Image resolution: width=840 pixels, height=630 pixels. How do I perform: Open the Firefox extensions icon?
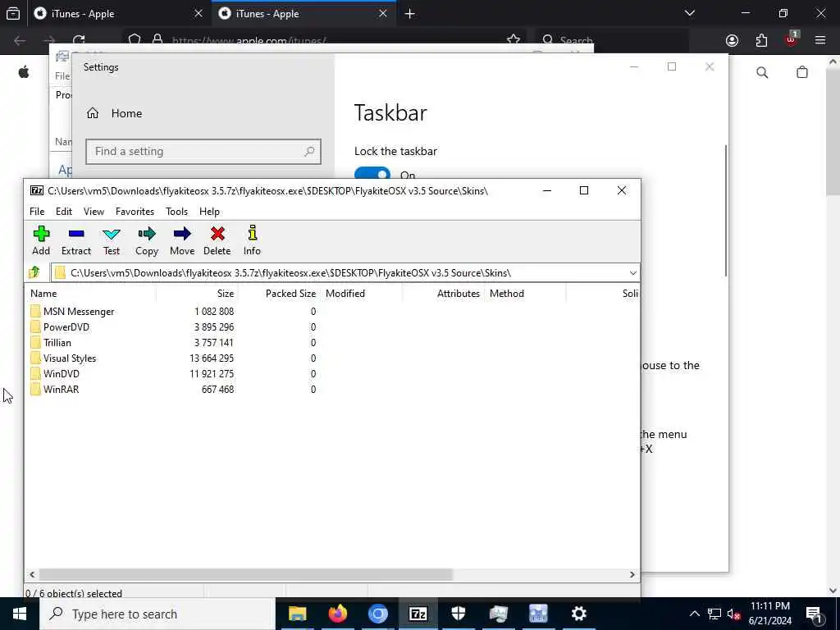click(x=761, y=40)
